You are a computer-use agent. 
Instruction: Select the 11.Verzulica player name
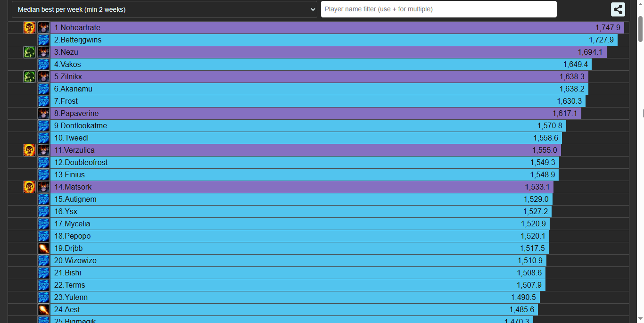(74, 150)
